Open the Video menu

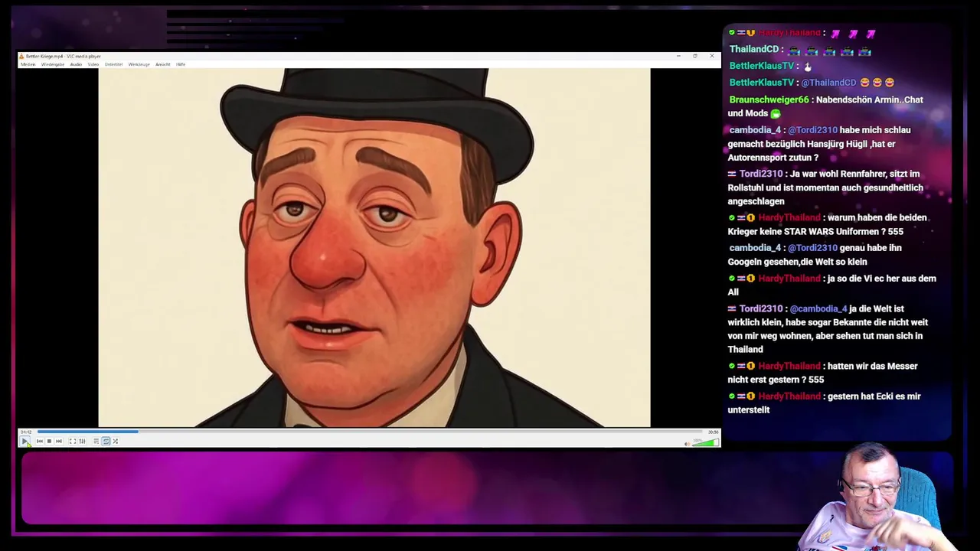pyautogui.click(x=93, y=64)
